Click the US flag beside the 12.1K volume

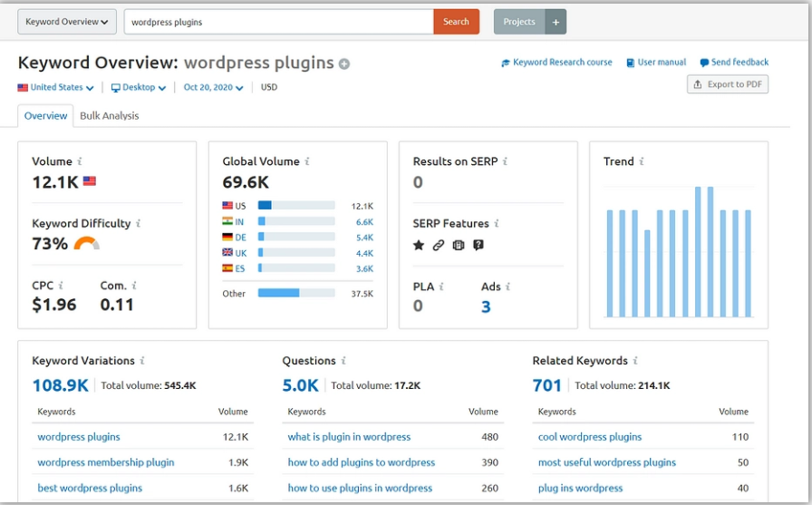click(90, 181)
